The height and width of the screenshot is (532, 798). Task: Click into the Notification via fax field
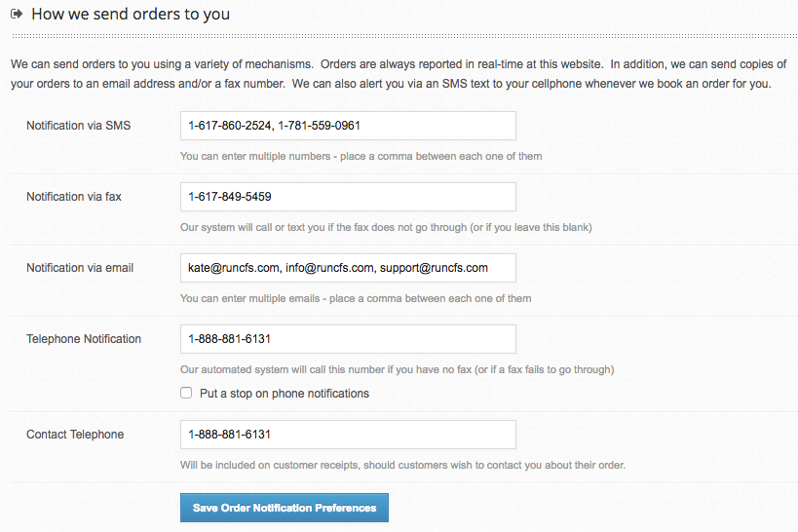[348, 197]
